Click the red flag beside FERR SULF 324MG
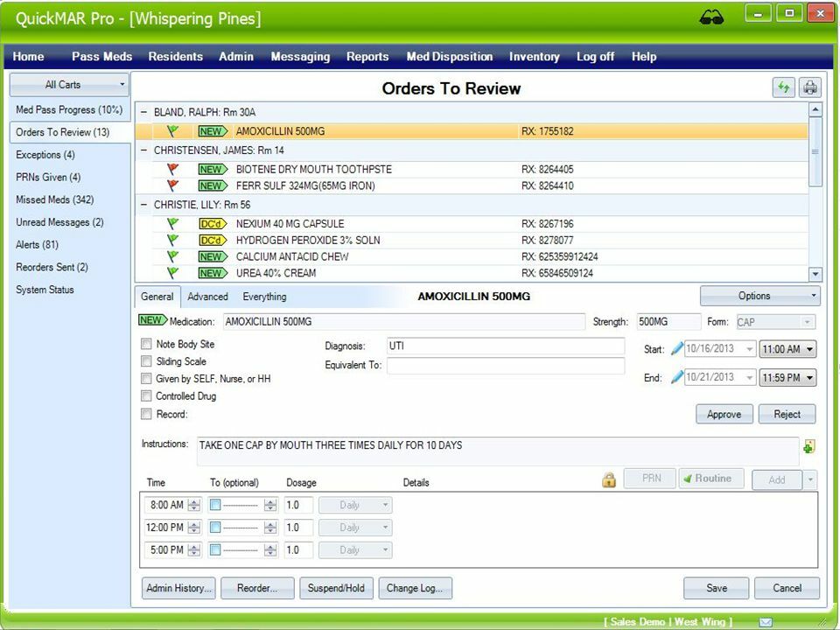 [x=173, y=185]
